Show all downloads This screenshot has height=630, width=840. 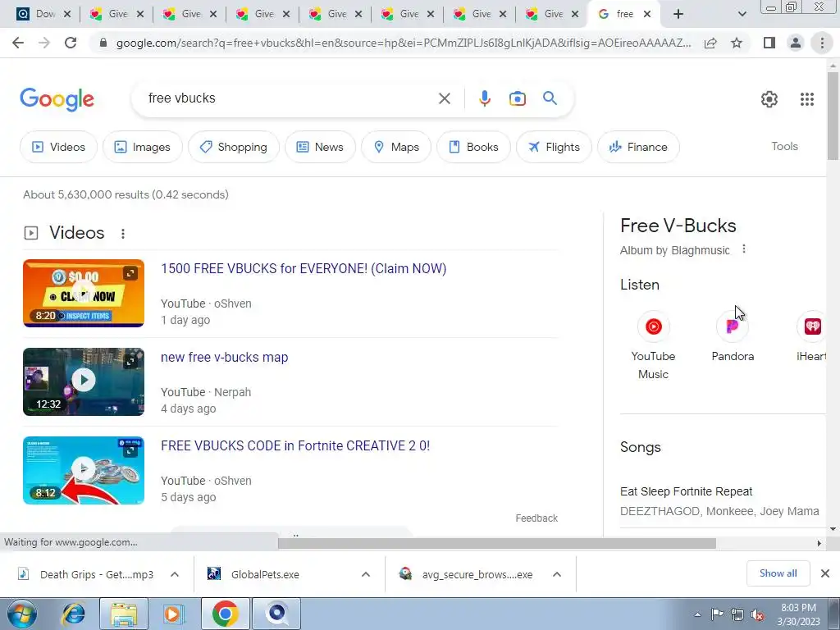click(x=778, y=573)
